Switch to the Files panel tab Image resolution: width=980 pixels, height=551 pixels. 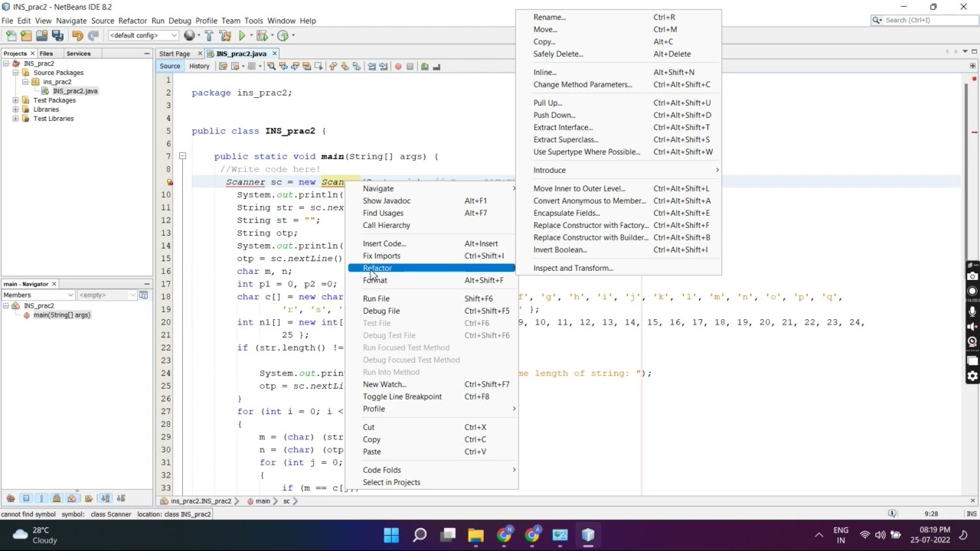tap(46, 54)
